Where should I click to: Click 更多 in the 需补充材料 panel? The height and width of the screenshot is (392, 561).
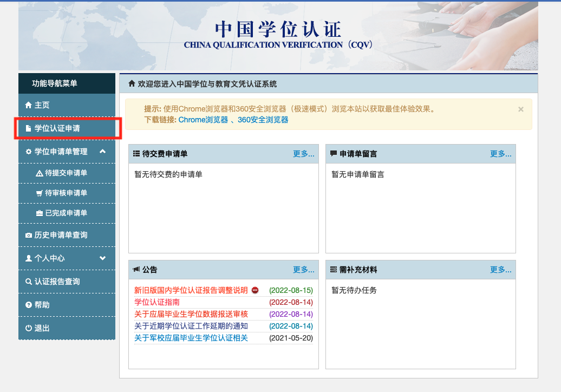point(500,270)
